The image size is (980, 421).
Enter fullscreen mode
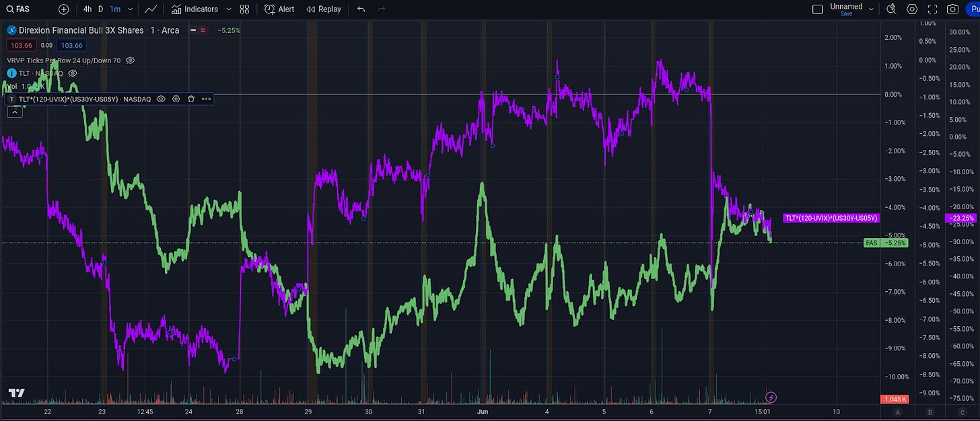[x=932, y=9]
